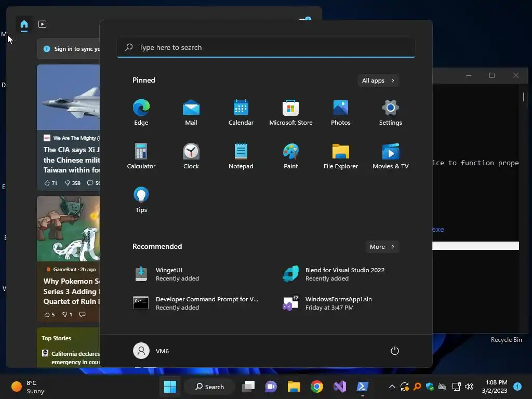Select Recycle Bin on desktop
The image size is (532, 399).
(506, 340)
